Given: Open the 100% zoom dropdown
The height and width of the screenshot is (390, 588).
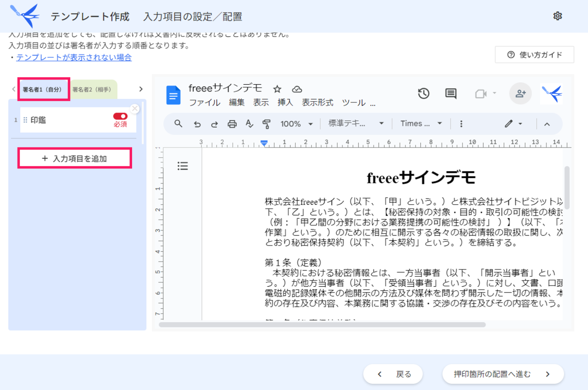Looking at the screenshot, I should click(297, 124).
